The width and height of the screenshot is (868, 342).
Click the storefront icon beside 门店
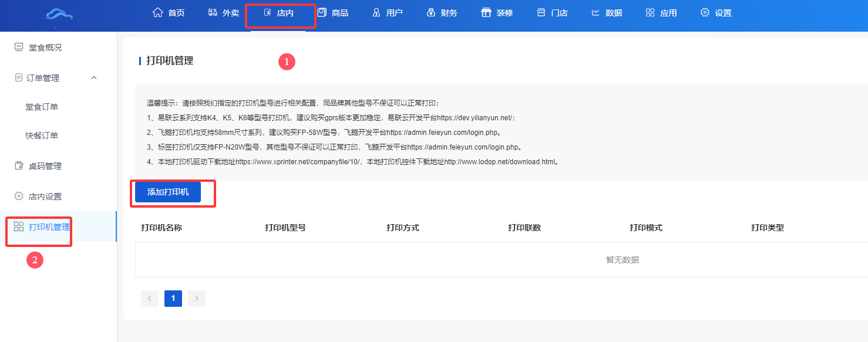point(541,12)
